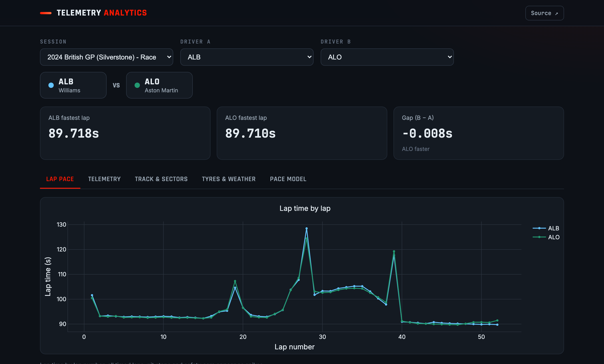This screenshot has width=604, height=364.
Task: Open the Driver B dropdown showing ALO
Action: point(387,57)
